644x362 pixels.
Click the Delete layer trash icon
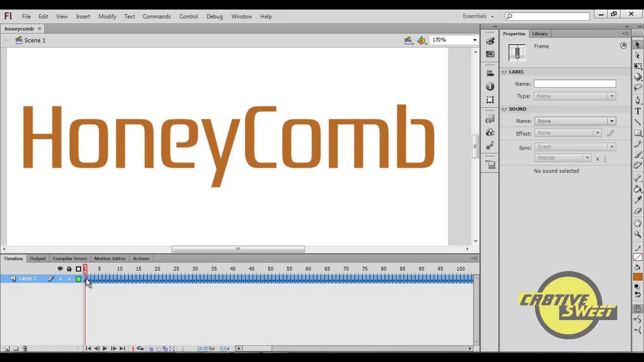pyautogui.click(x=25, y=348)
